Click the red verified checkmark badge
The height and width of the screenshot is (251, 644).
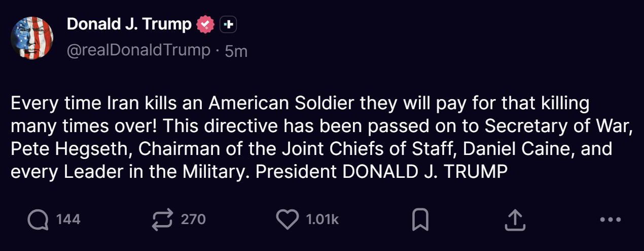point(205,24)
